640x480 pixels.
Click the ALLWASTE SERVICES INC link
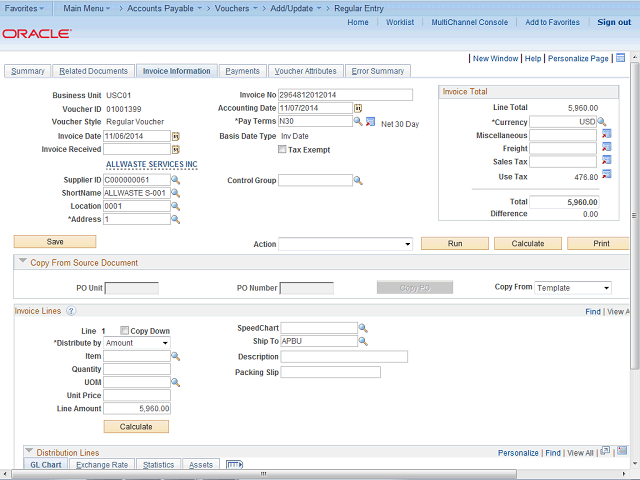coord(151,164)
